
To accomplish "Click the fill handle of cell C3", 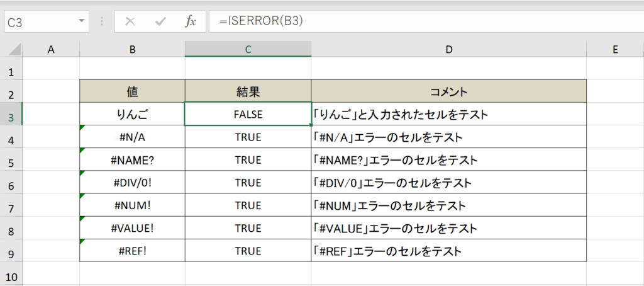I will (x=311, y=124).
